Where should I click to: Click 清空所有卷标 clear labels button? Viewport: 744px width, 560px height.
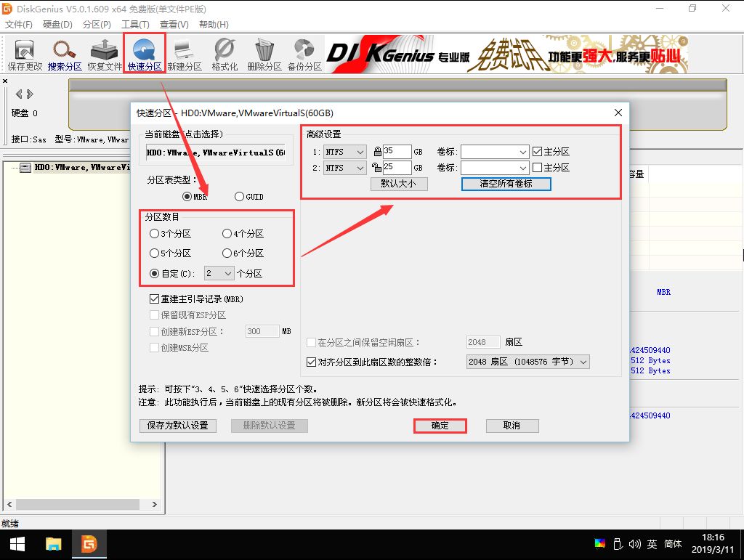pyautogui.click(x=506, y=184)
